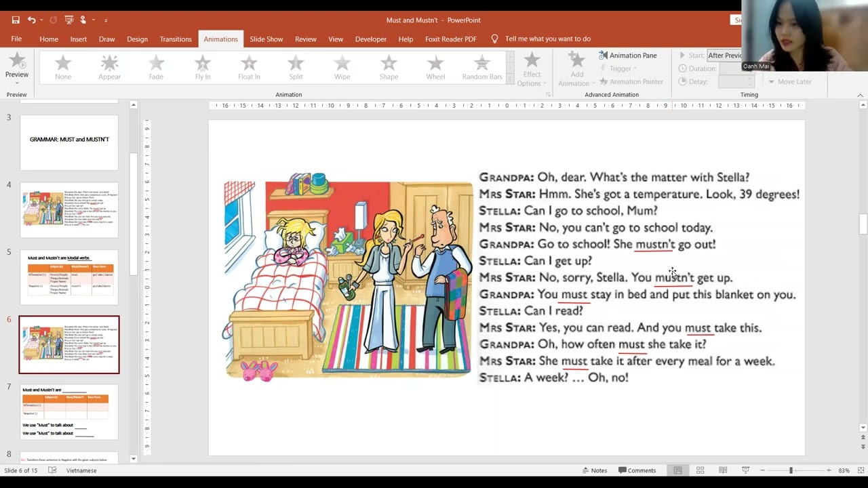Open Animation group dialog launcher
This screenshot has width=868, height=488.
coord(548,95)
